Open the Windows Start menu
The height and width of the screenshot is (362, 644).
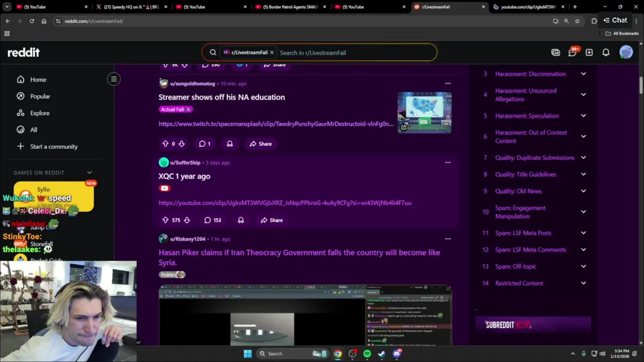[x=248, y=354]
